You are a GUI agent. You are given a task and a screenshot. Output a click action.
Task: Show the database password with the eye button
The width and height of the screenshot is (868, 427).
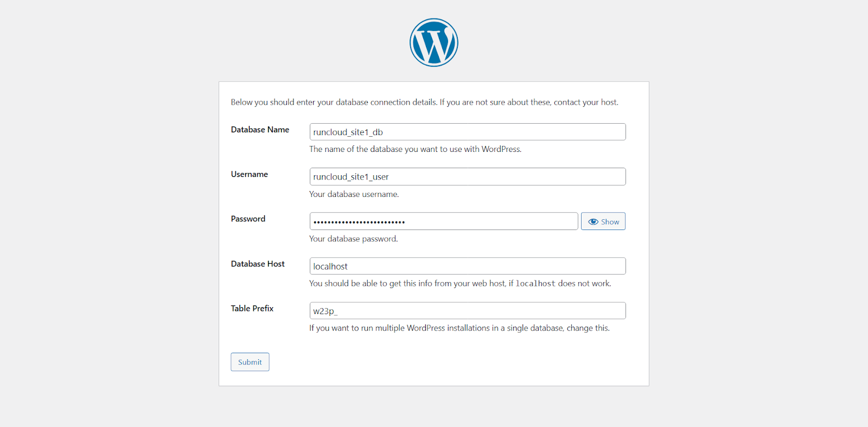[603, 221]
